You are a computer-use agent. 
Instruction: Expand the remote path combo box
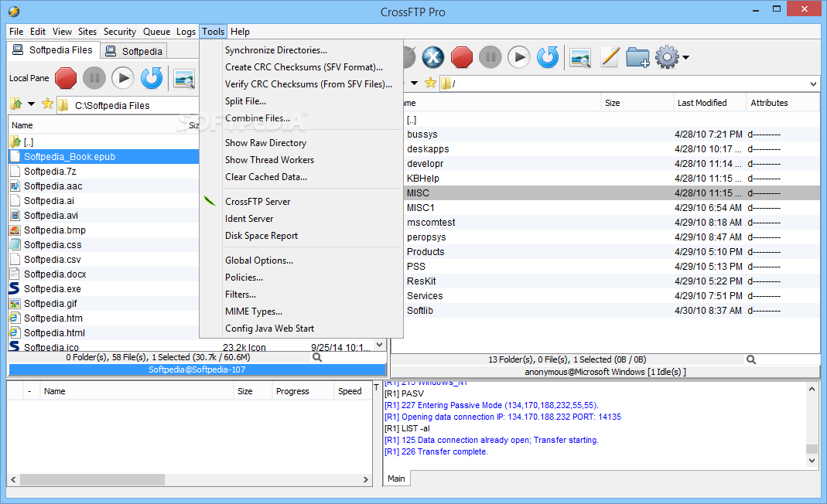pyautogui.click(x=813, y=83)
